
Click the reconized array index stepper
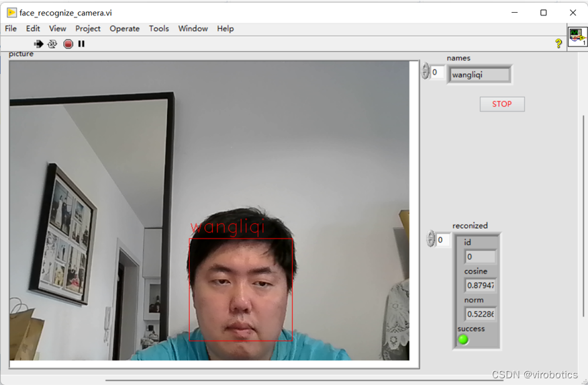click(x=431, y=239)
